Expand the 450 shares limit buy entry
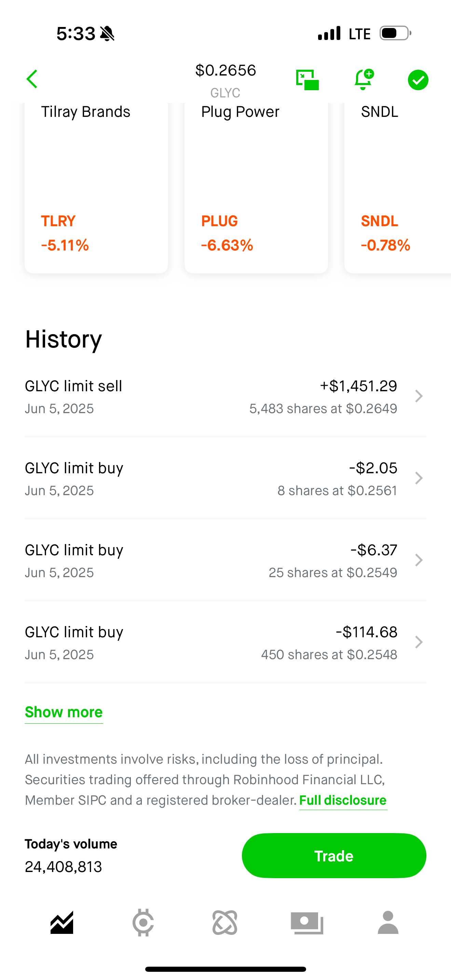Image resolution: width=451 pixels, height=980 pixels. pos(225,642)
